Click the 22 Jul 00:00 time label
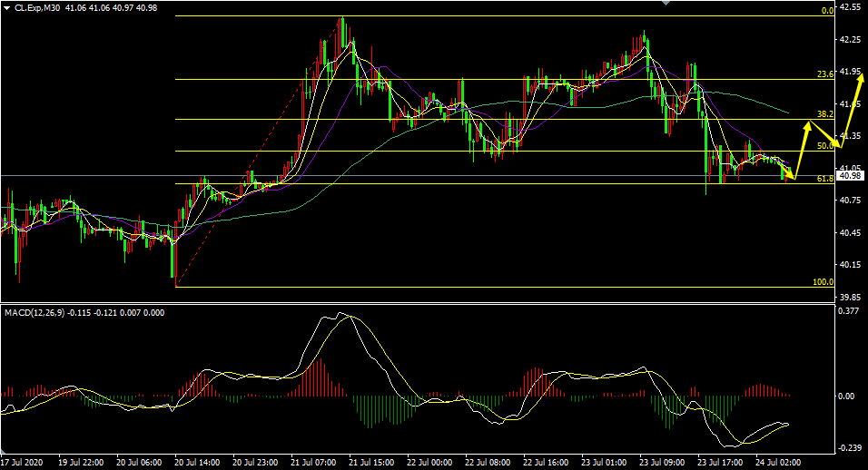Screen dimensions: 868x470 429,462
